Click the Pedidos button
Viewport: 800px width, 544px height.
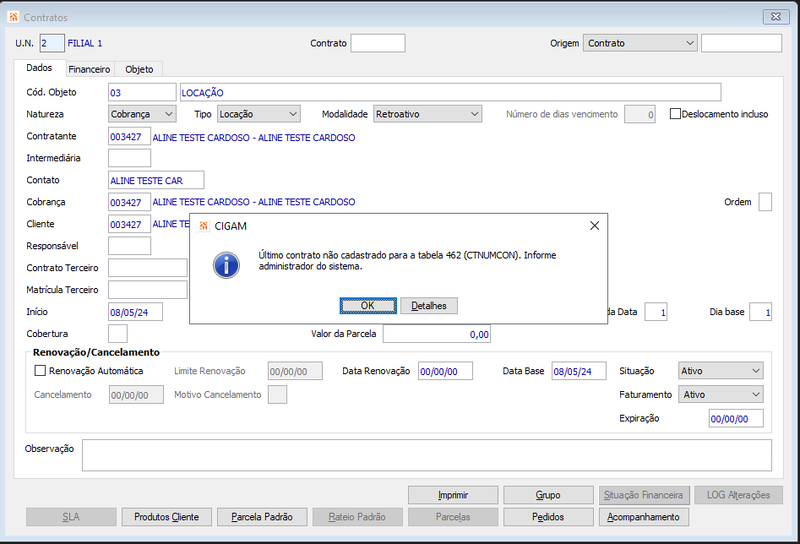(548, 517)
